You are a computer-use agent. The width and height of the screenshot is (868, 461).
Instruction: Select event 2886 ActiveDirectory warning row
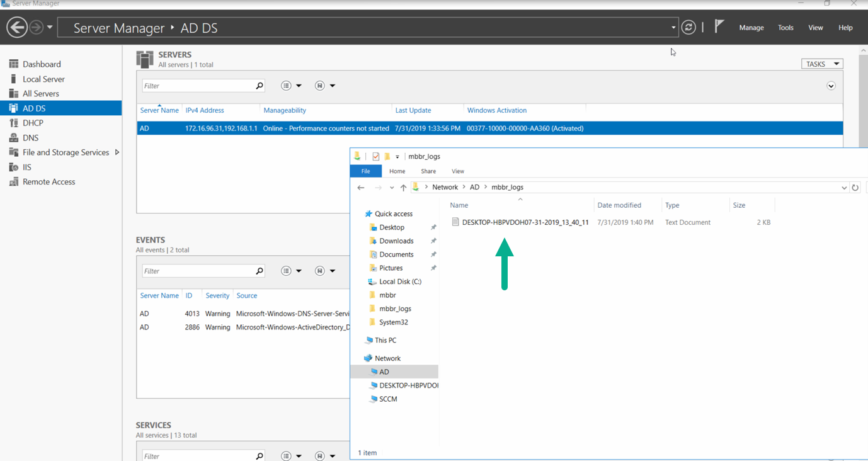pyautogui.click(x=243, y=327)
